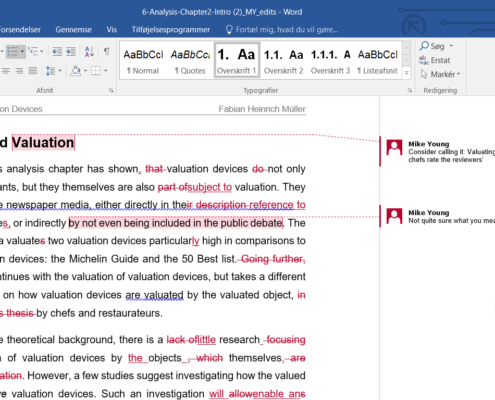Expand the multilevel list dropdown arrow
495x400 pixels.
tap(42, 52)
